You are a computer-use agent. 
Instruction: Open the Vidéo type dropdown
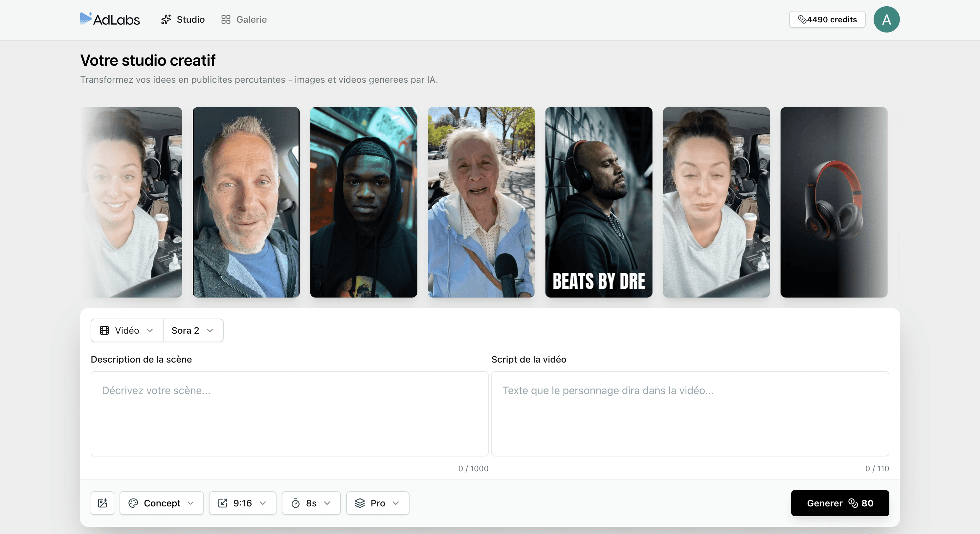[x=127, y=330]
